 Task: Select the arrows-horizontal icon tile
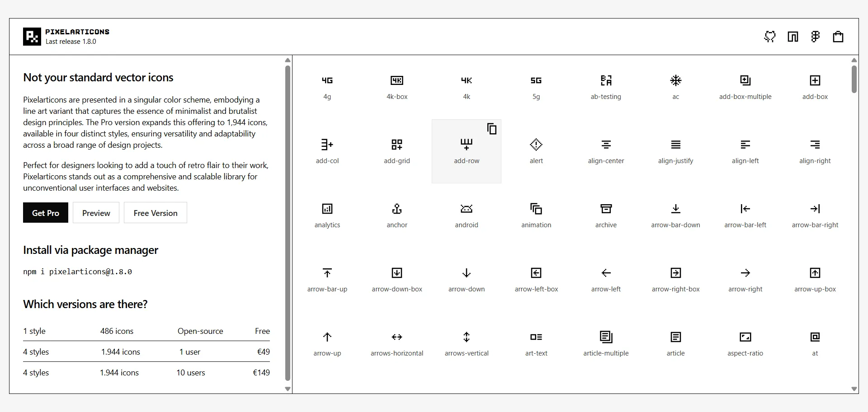[x=397, y=344]
